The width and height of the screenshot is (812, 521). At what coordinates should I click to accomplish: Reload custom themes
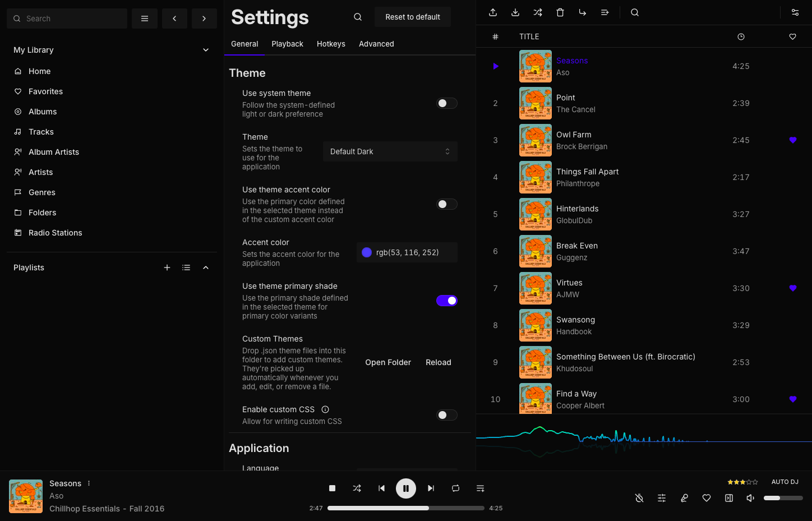click(x=439, y=362)
